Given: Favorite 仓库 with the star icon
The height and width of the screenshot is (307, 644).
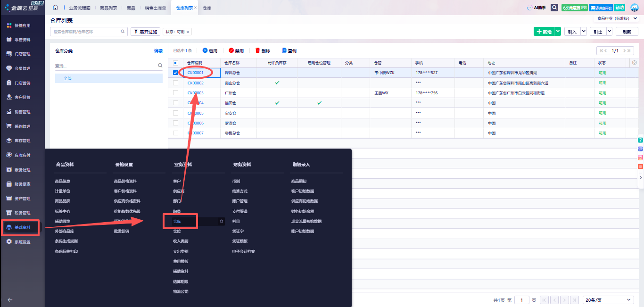Looking at the screenshot, I should (221, 221).
